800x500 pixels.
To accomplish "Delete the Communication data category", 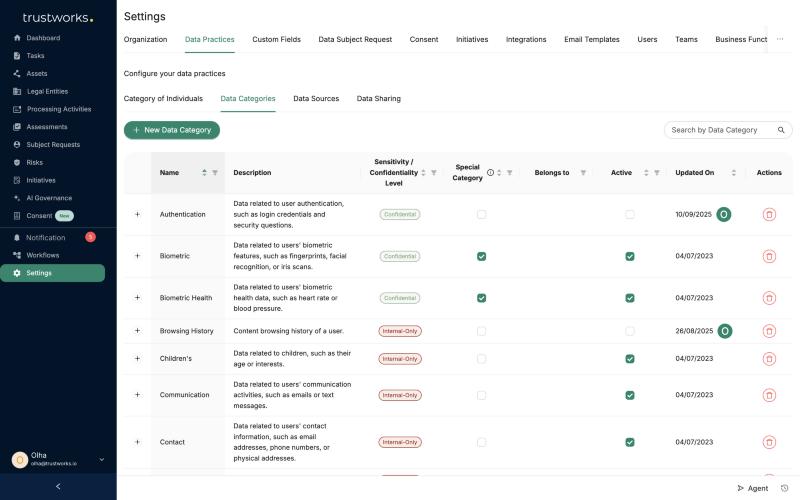I will point(769,395).
